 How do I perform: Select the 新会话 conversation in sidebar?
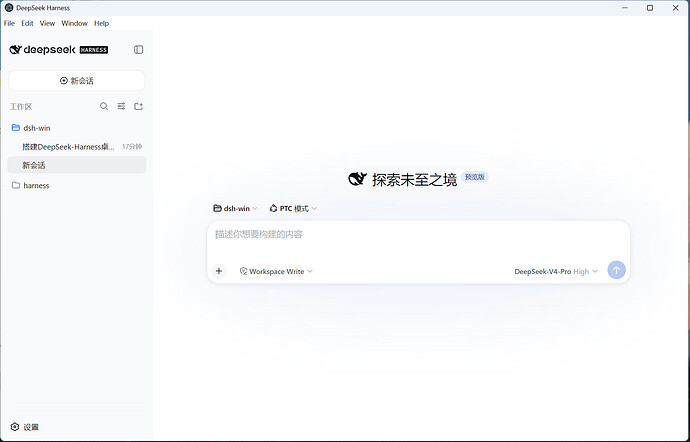77,165
